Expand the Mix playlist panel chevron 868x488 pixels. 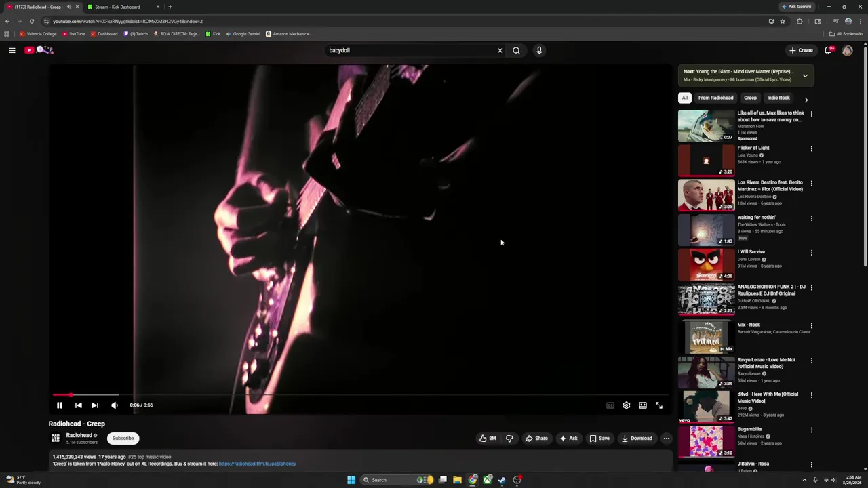point(805,75)
